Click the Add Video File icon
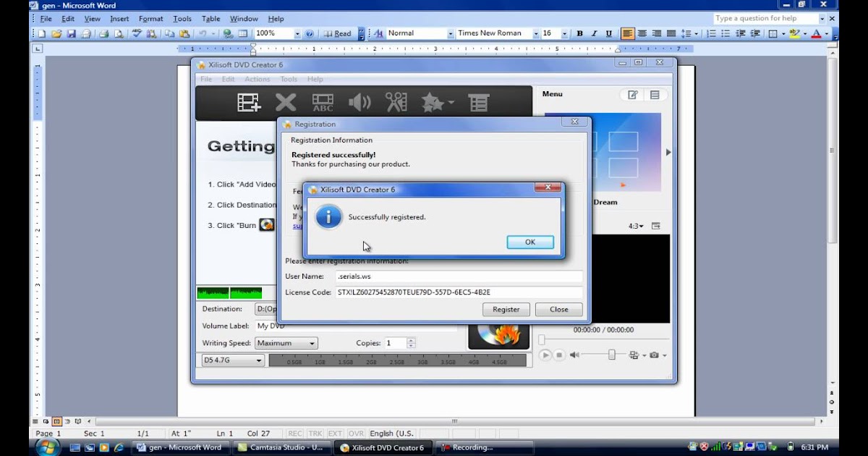 [249, 103]
